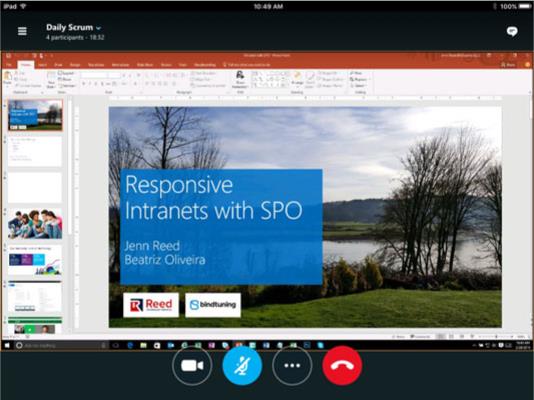
Task: Open the File tab in PowerPoint
Action: [9, 65]
